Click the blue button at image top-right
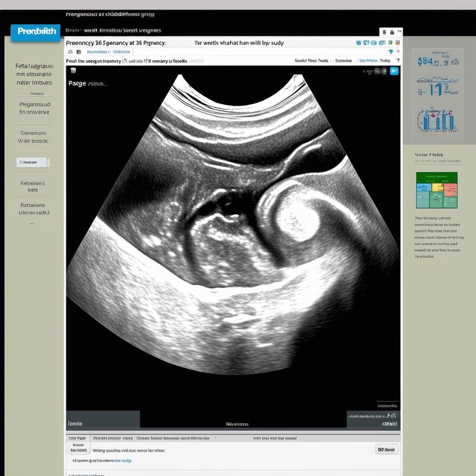The height and width of the screenshot is (476, 476). [x=394, y=71]
